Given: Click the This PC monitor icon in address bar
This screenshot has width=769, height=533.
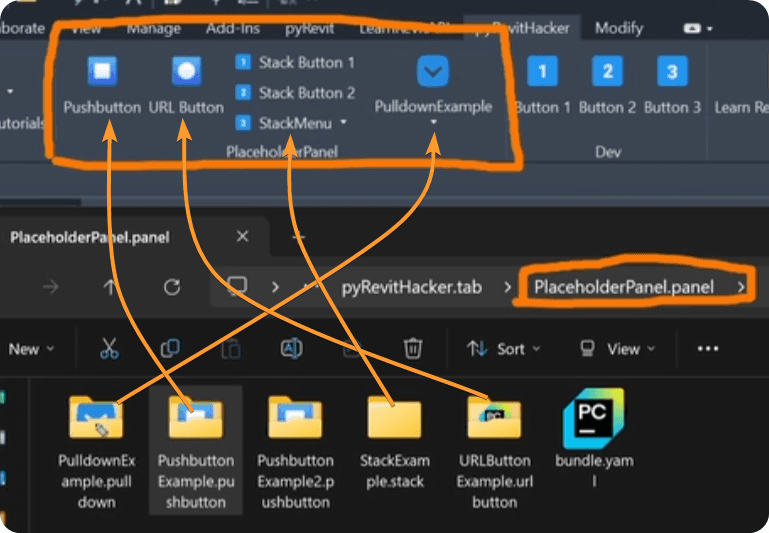Looking at the screenshot, I should click(236, 286).
